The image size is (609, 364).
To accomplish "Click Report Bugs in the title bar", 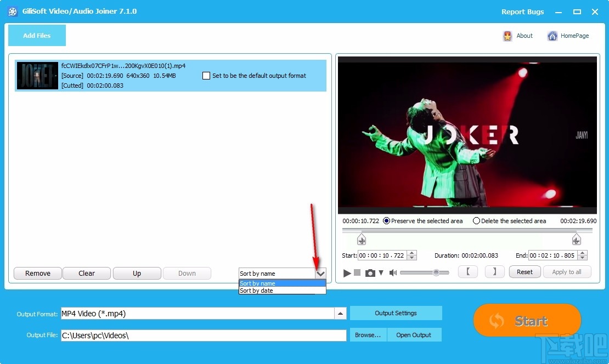I will (x=522, y=12).
